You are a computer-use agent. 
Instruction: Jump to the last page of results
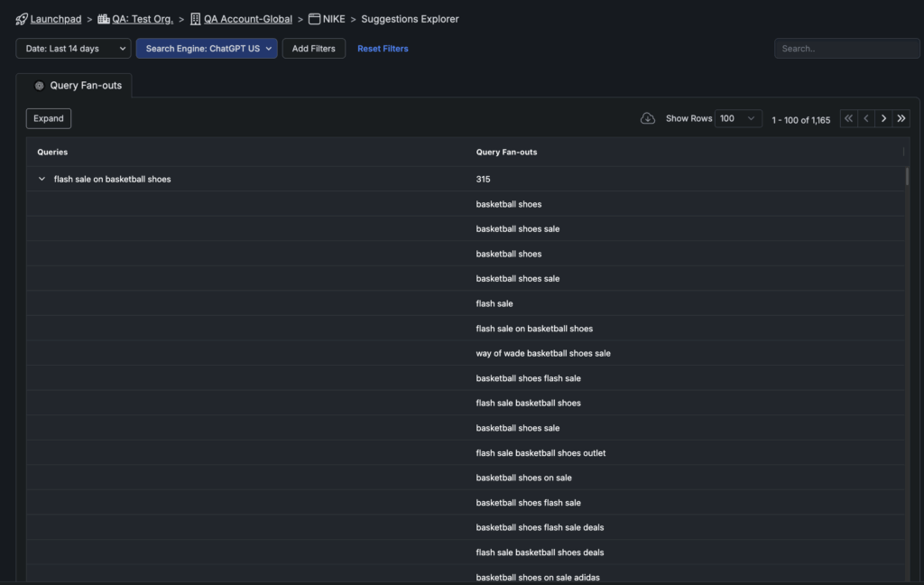pos(901,118)
